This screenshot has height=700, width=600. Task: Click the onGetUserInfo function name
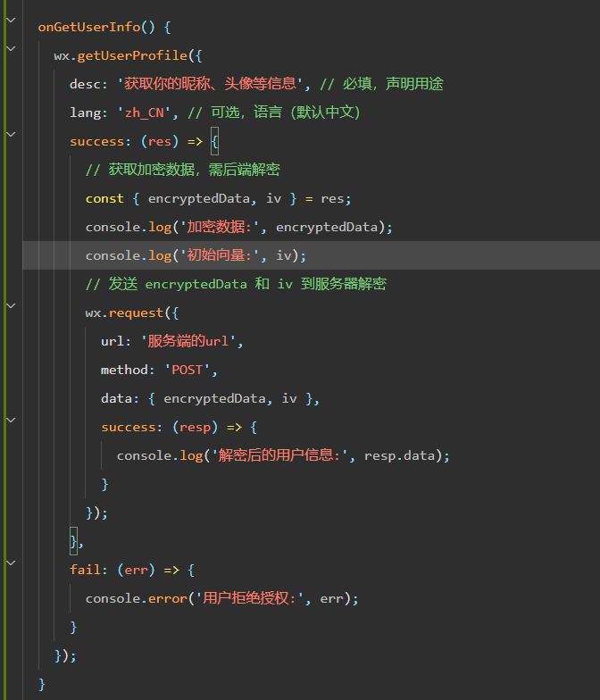tap(89, 27)
